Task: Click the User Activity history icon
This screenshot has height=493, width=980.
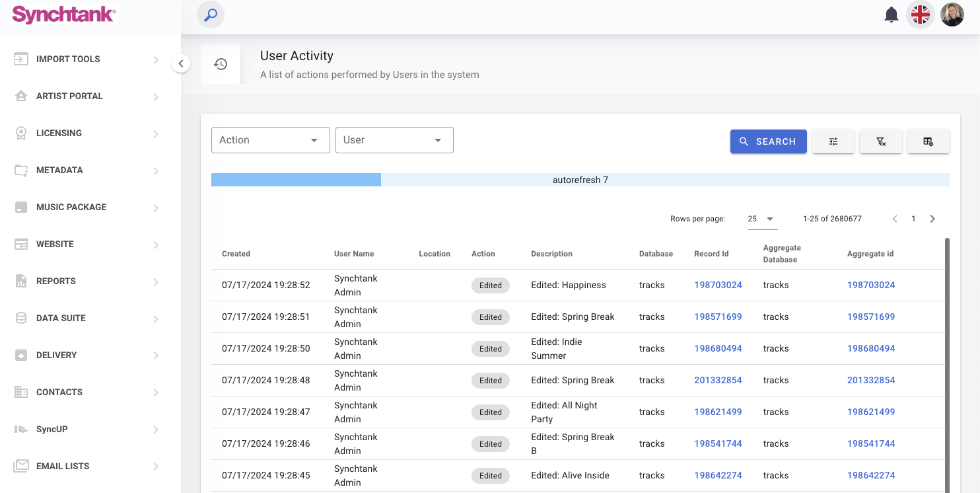Action: [x=221, y=64]
